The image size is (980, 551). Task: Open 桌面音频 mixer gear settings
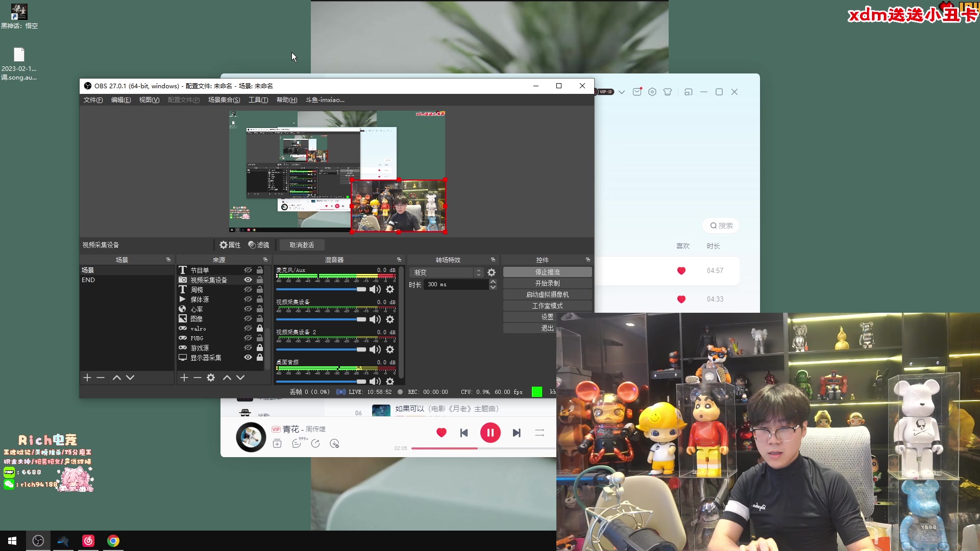click(x=390, y=381)
